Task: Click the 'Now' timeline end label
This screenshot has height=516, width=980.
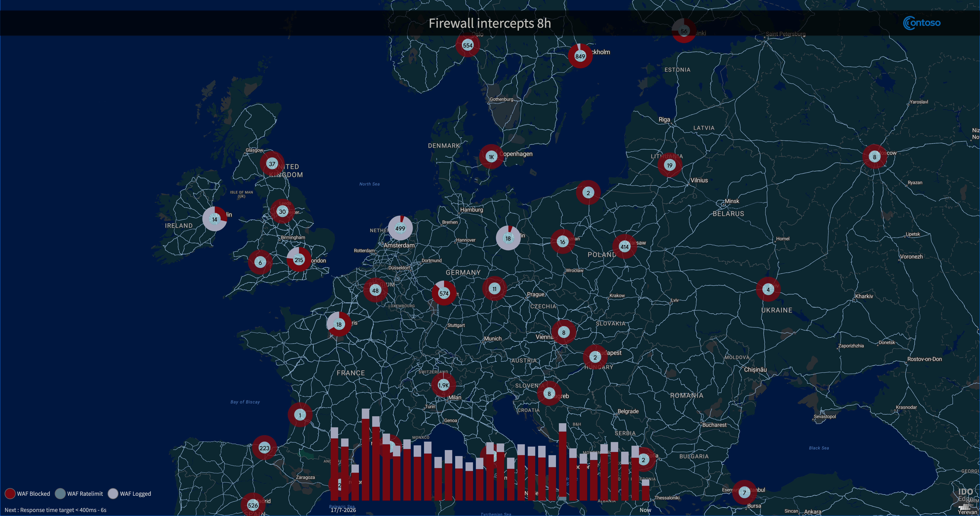Action: click(645, 510)
